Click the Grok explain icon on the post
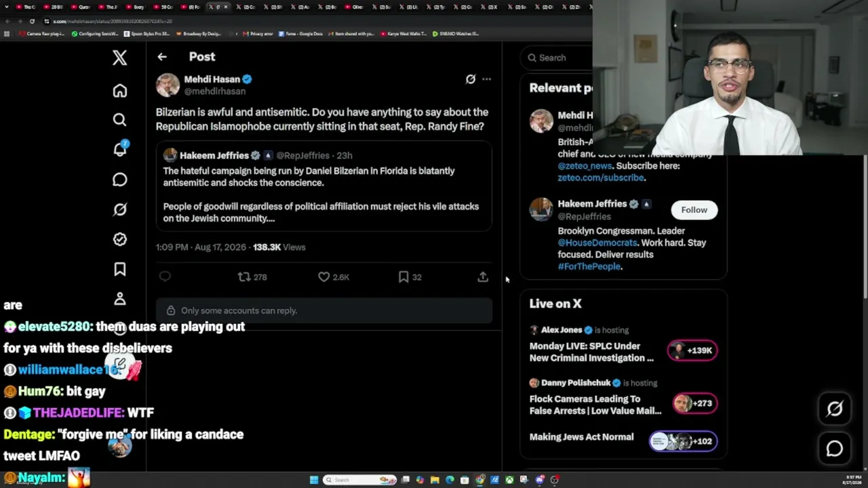This screenshot has width=868, height=488. coord(471,79)
